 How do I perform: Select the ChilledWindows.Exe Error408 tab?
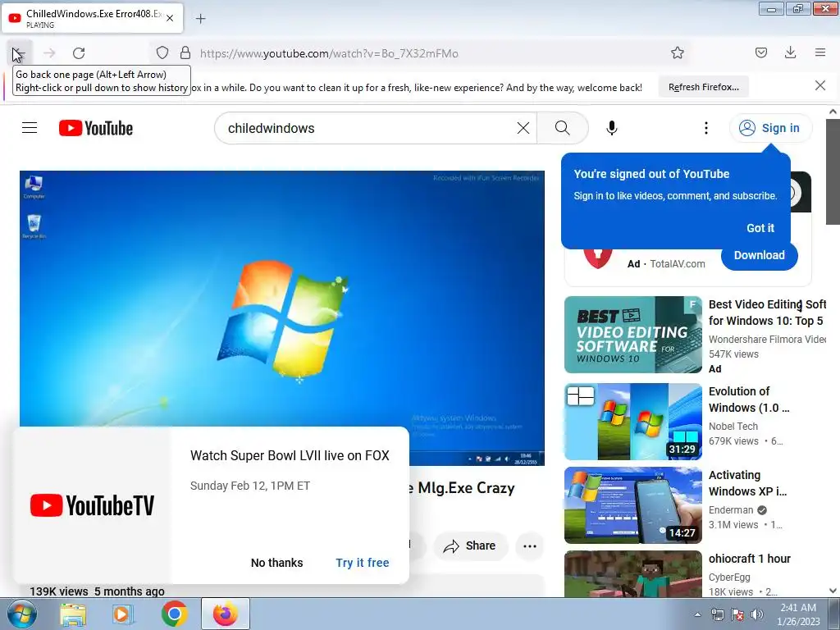[93, 18]
